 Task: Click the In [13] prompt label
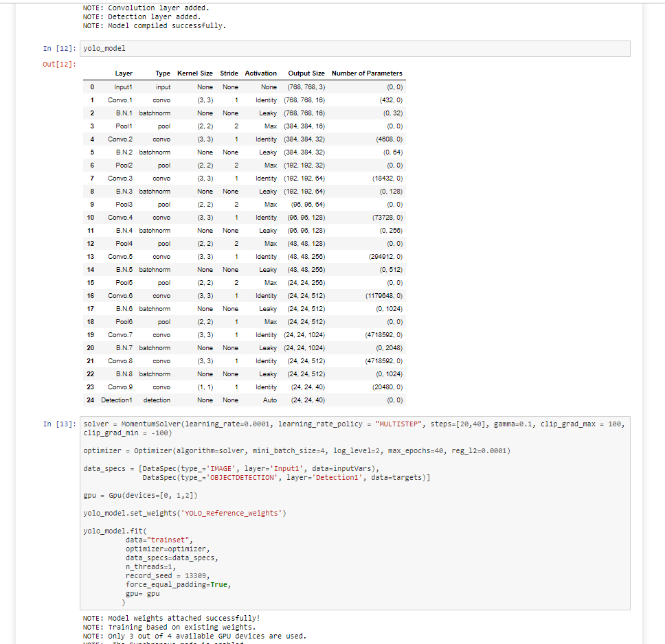[x=59, y=424]
